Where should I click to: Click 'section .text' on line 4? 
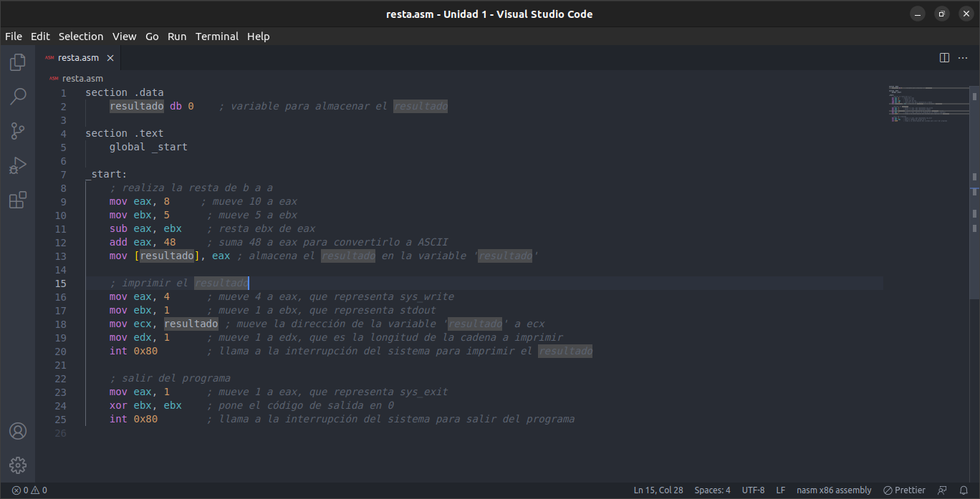pos(125,133)
